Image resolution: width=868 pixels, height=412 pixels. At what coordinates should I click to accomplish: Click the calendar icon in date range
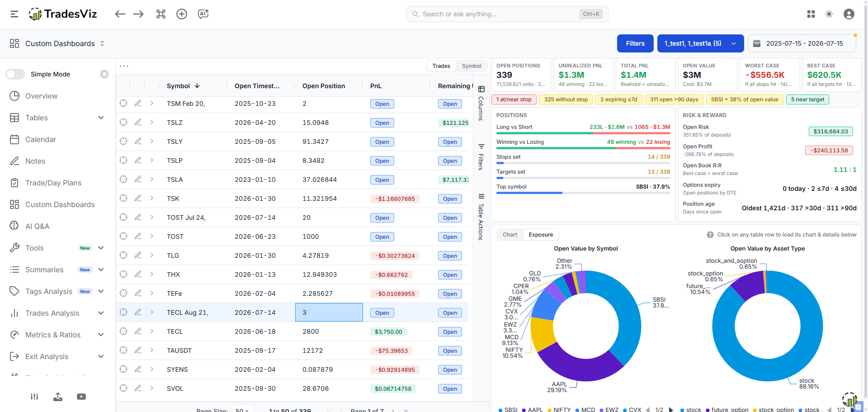757,43
